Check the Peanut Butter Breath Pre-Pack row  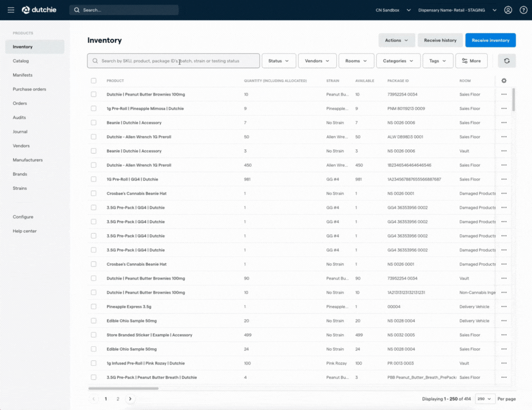[93, 377]
